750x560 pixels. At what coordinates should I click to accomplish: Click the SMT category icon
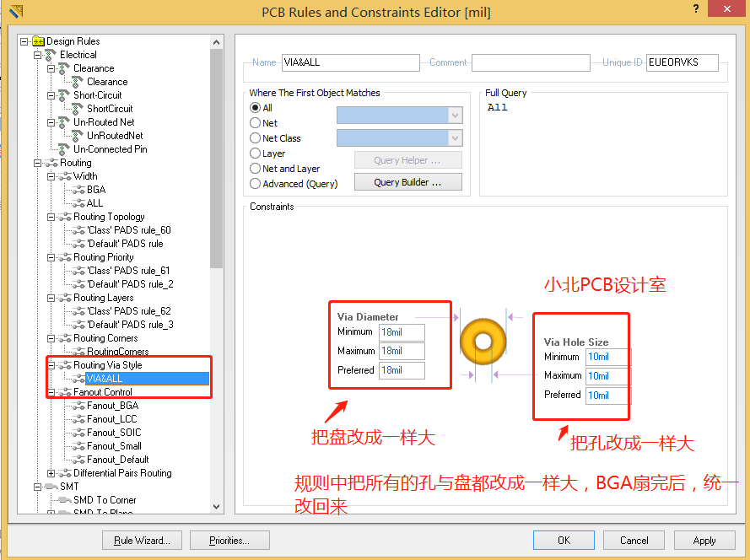click(x=51, y=487)
